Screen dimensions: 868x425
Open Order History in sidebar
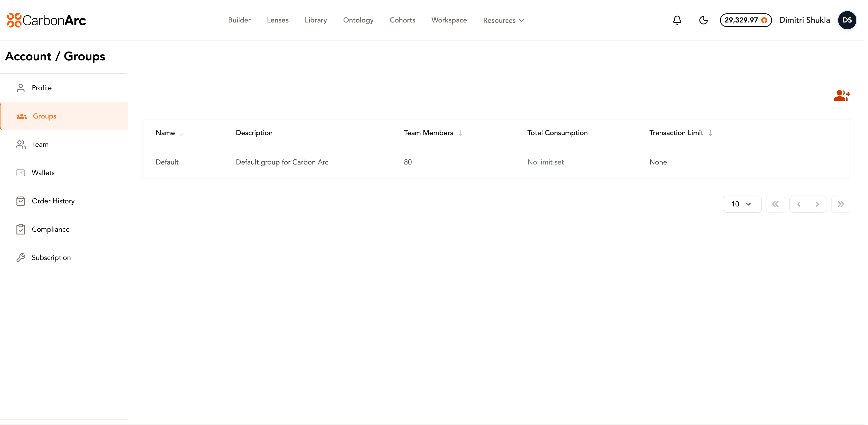(x=53, y=201)
